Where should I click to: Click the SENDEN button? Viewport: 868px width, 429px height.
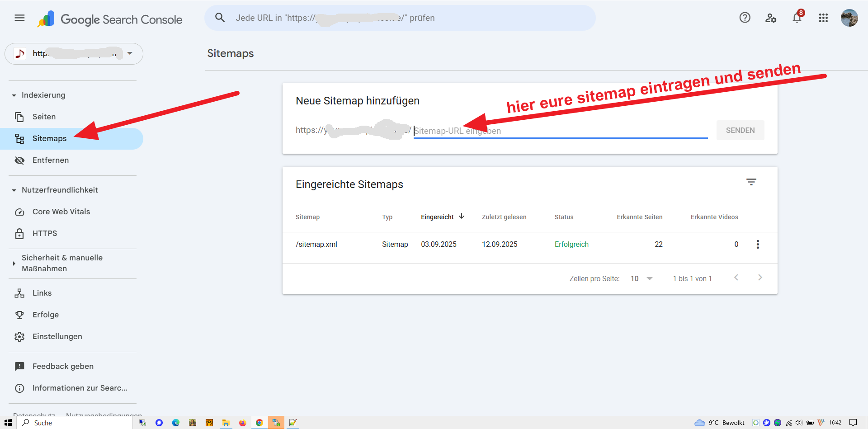click(x=740, y=131)
